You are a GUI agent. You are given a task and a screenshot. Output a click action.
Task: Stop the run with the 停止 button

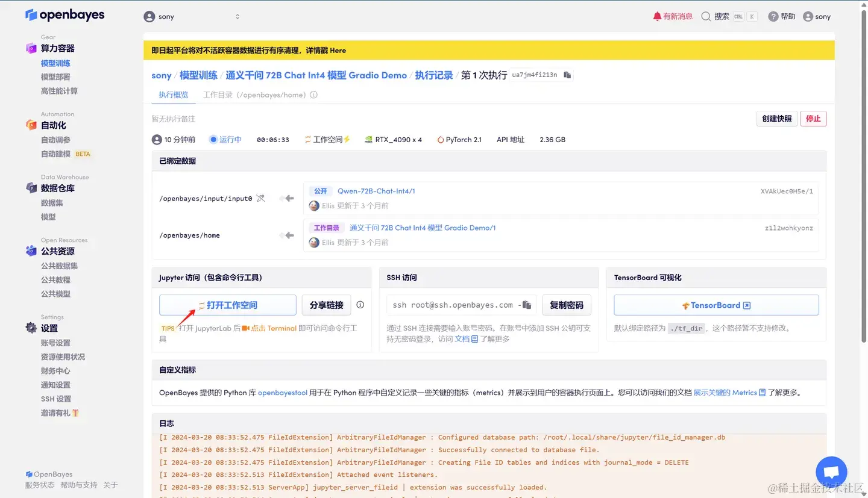coord(814,119)
